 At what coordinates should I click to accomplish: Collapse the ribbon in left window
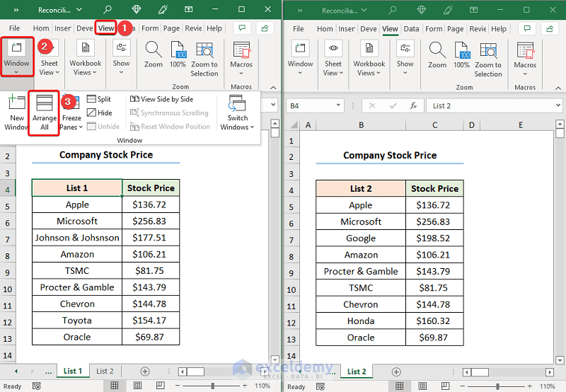[273, 87]
